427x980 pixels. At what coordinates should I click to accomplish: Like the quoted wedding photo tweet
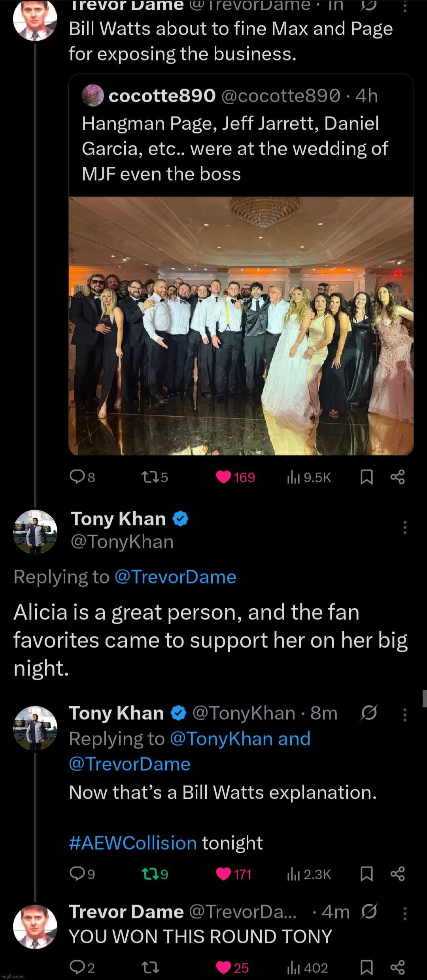(x=224, y=478)
